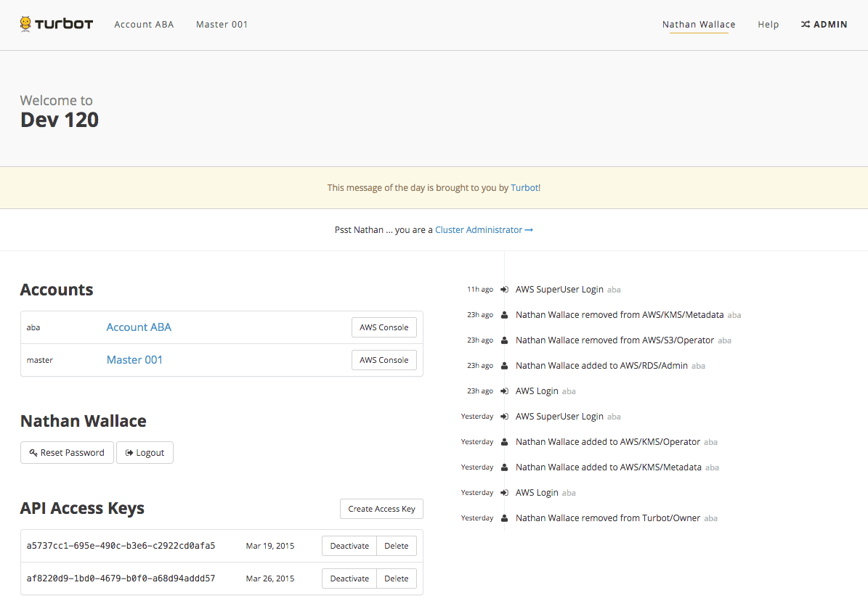Click the Reset Password button

[x=67, y=453]
